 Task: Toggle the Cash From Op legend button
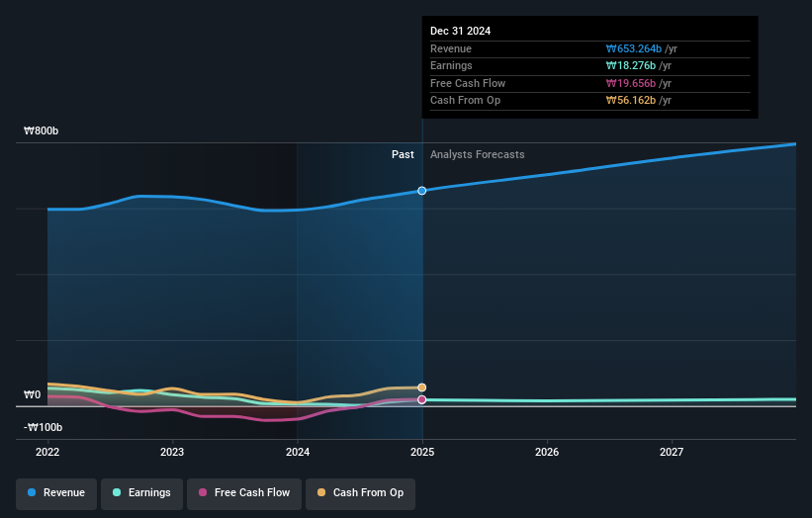(360, 493)
